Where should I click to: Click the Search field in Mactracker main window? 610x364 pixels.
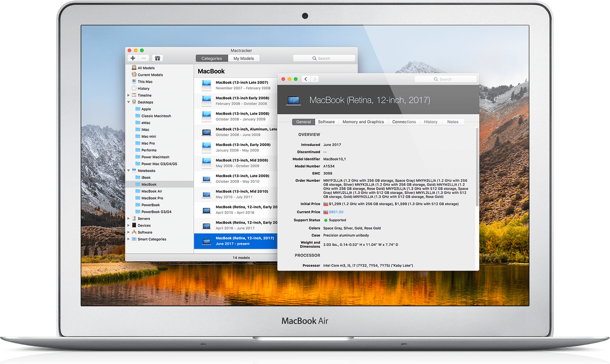(x=324, y=59)
